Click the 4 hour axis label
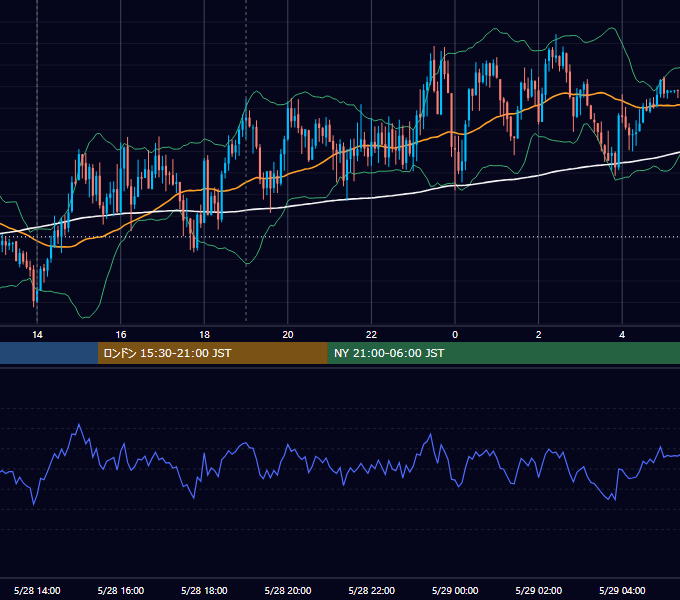 pos(622,335)
